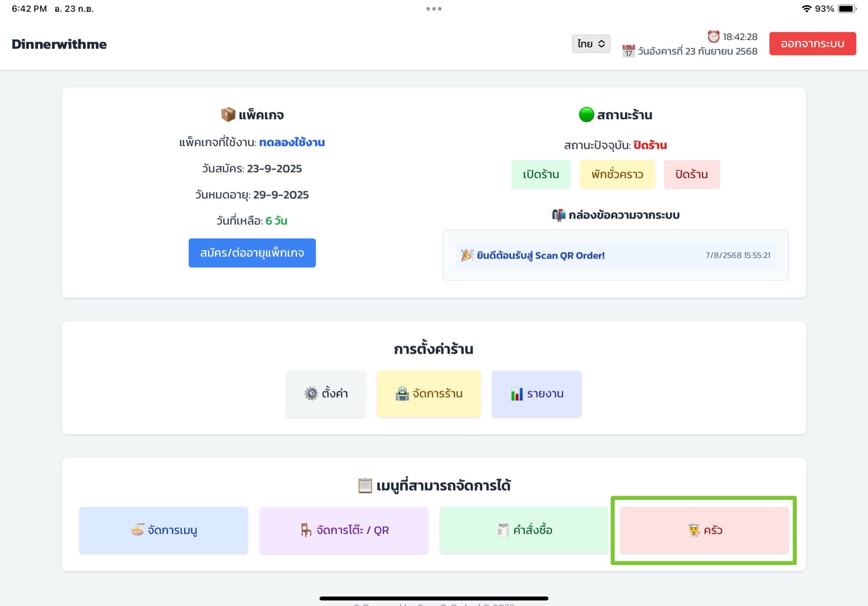Viewport: 868px width, 606px height.
Task: Click the green store status circle
Action: pyautogui.click(x=586, y=114)
